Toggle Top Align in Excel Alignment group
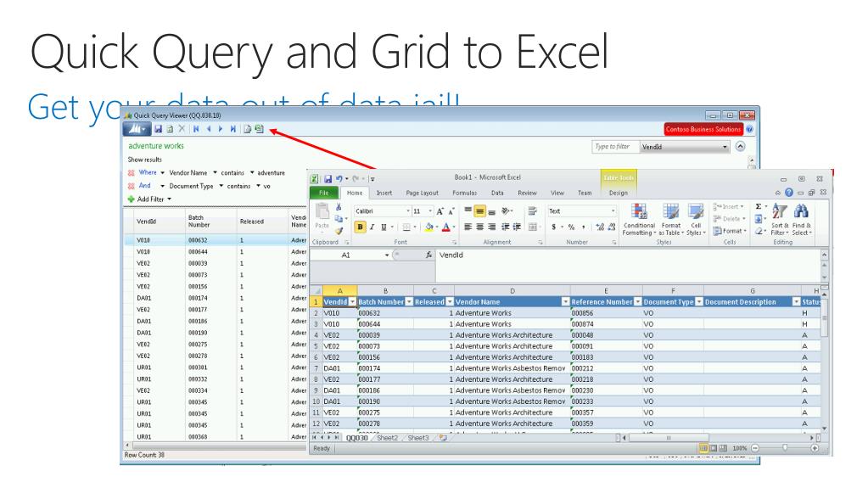Screen dimensions: 868x488 pos(468,211)
